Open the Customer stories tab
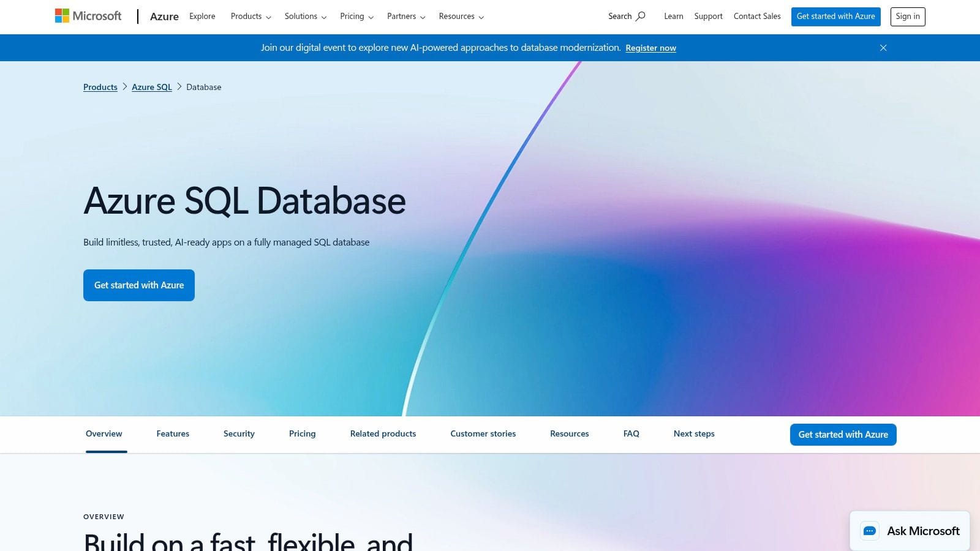 483,433
